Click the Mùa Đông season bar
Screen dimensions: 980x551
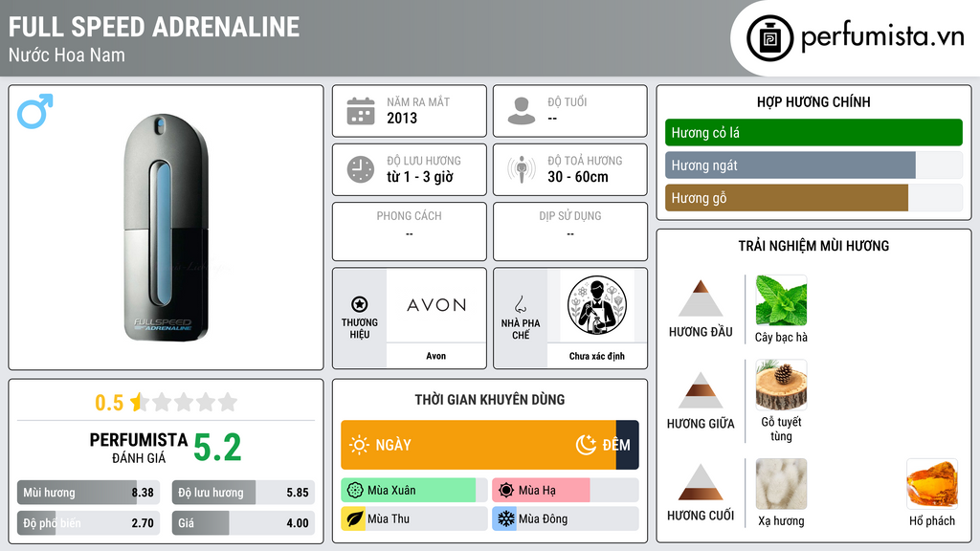coord(565,519)
